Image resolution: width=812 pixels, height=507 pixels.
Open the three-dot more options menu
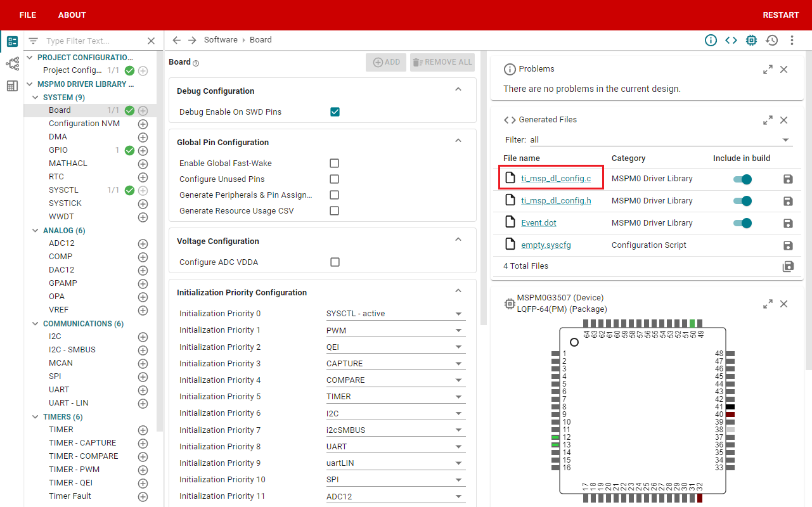coord(792,40)
